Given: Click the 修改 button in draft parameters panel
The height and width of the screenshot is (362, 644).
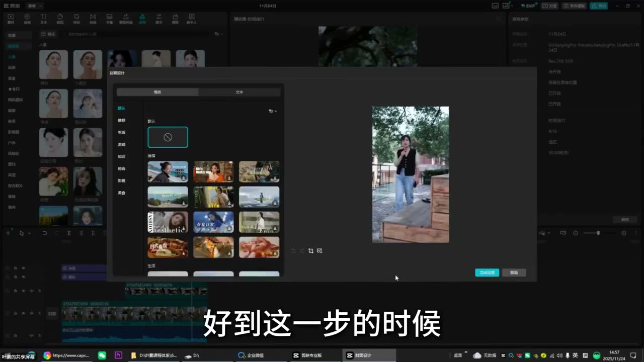Looking at the screenshot, I should coord(625,220).
